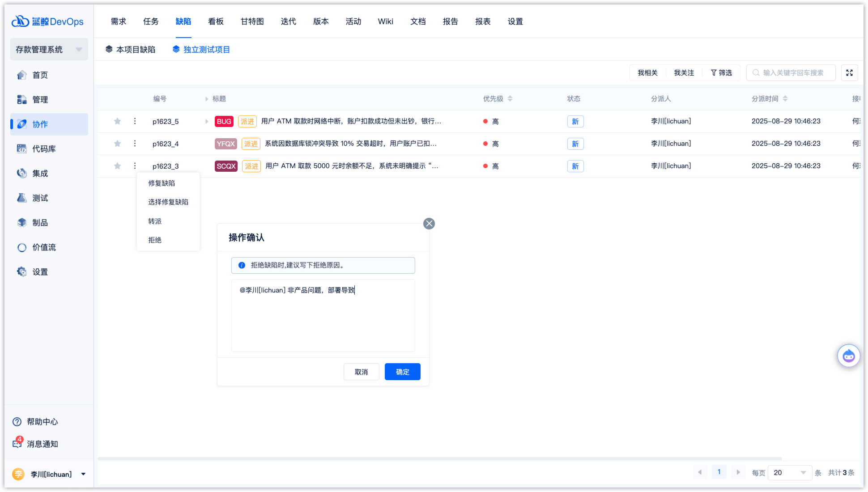Switch to the 看板 tab
This screenshot has width=868, height=492.
tap(216, 21)
